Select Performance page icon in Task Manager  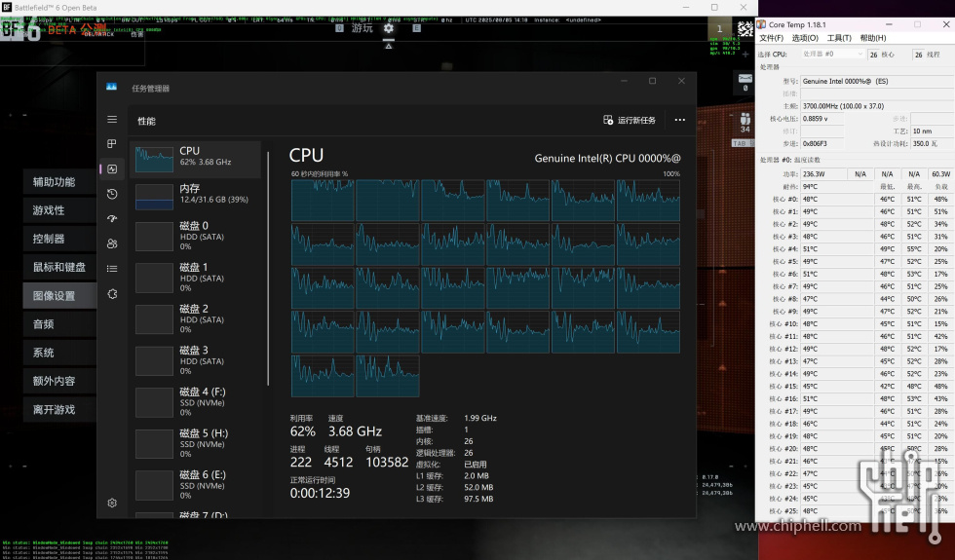pos(112,168)
